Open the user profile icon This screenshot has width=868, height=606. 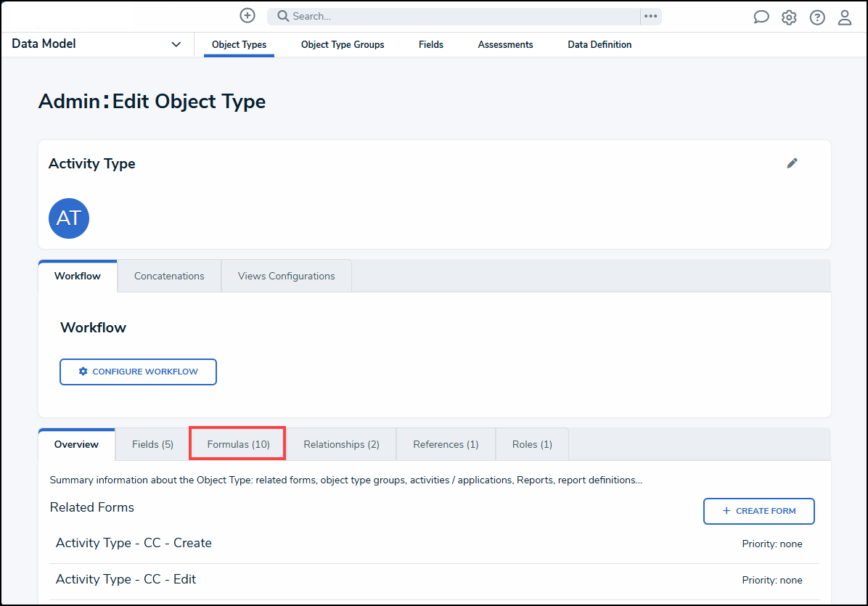click(x=845, y=17)
